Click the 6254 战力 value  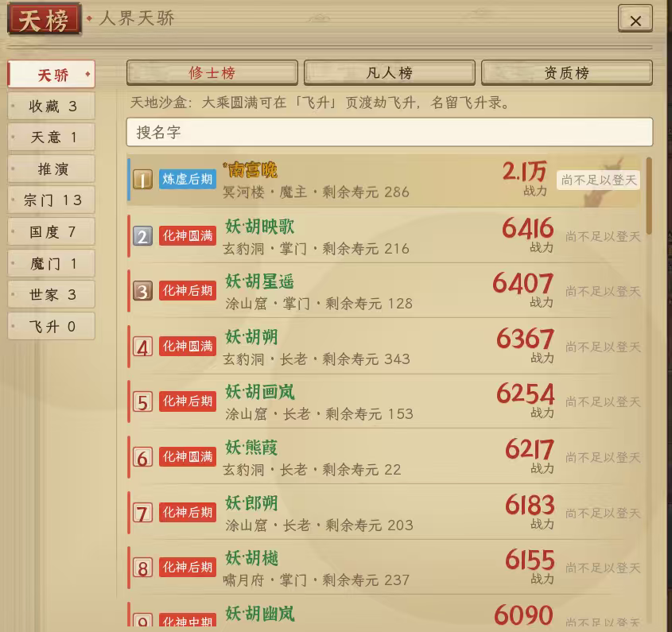[x=525, y=394]
